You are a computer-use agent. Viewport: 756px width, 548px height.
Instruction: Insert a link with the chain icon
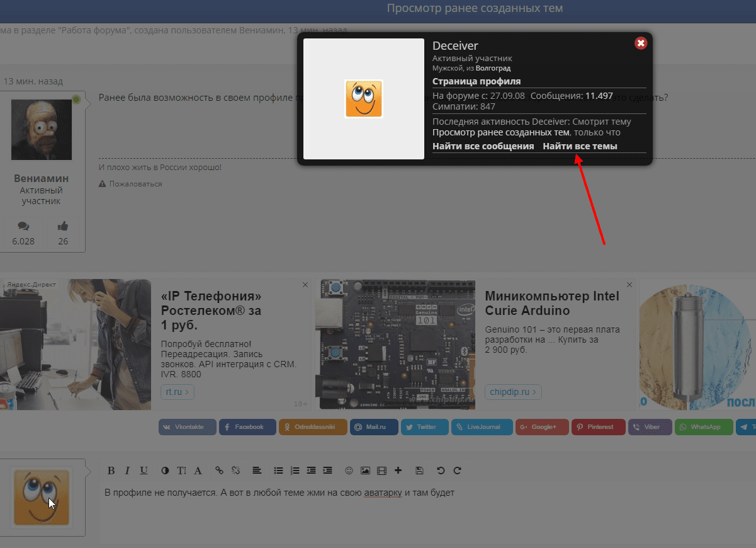point(219,471)
